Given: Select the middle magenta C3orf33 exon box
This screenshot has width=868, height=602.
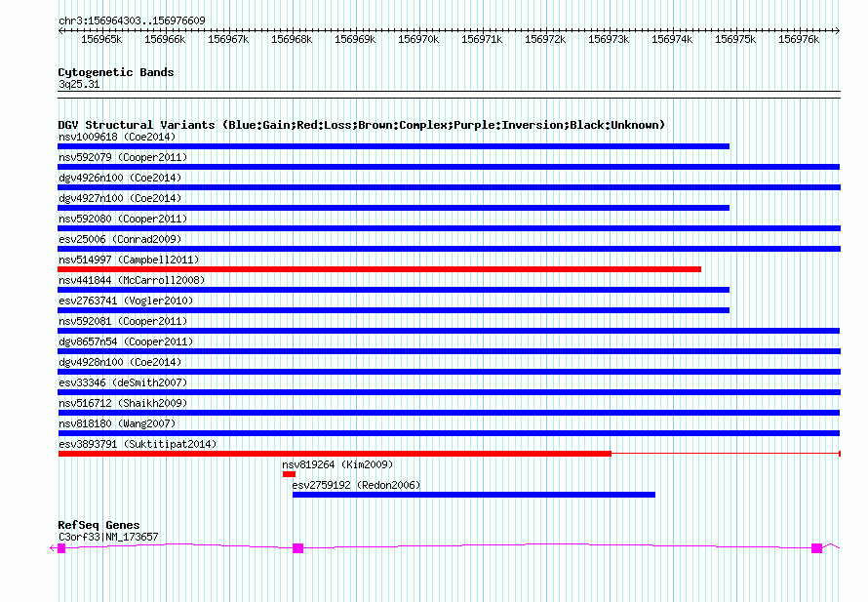Looking at the screenshot, I should (x=298, y=548).
